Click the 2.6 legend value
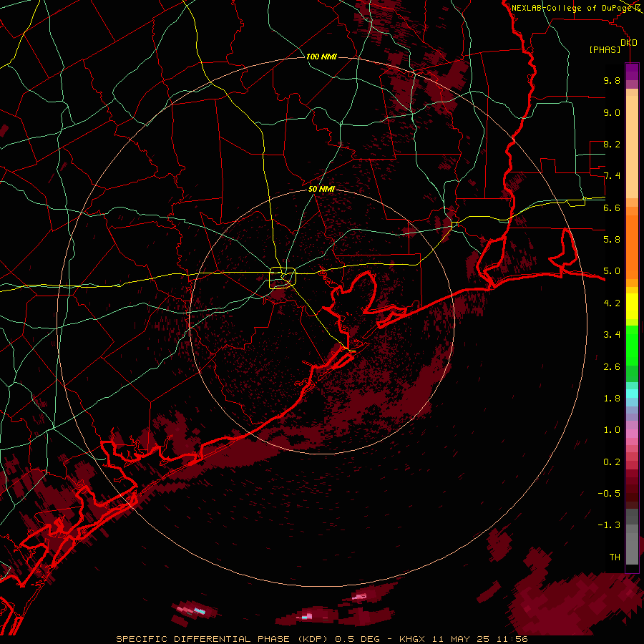 [612, 367]
